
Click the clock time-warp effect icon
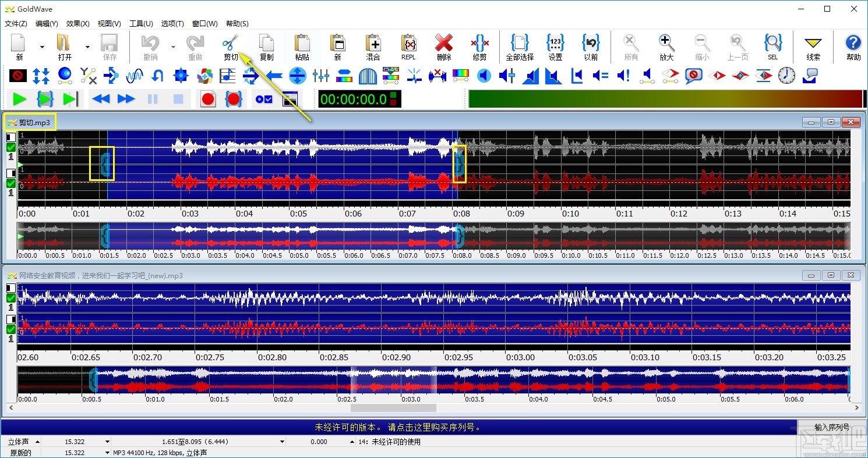click(x=786, y=76)
